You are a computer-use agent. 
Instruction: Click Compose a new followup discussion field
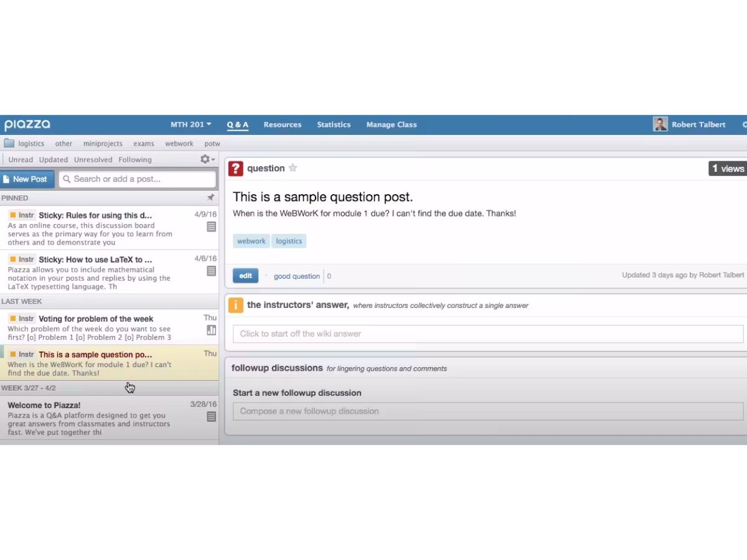[x=488, y=411]
